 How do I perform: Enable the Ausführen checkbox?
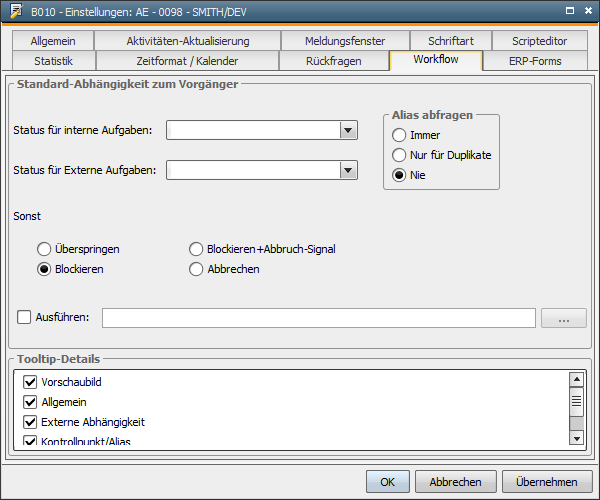click(x=25, y=318)
